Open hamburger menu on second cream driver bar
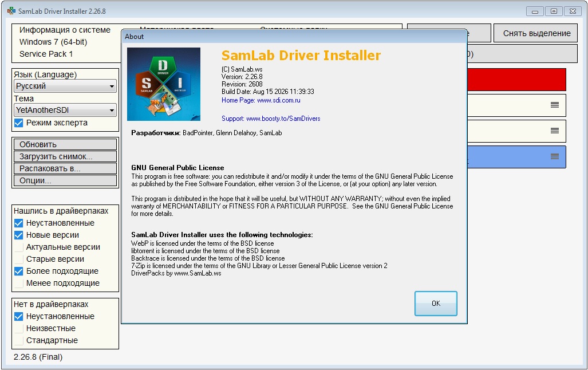This screenshot has width=588, height=370. coord(555,131)
